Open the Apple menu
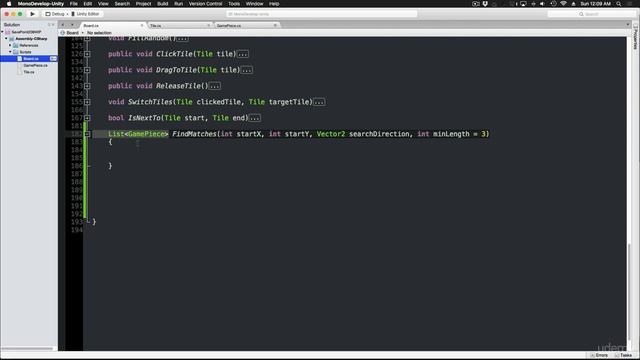 (x=9, y=4)
